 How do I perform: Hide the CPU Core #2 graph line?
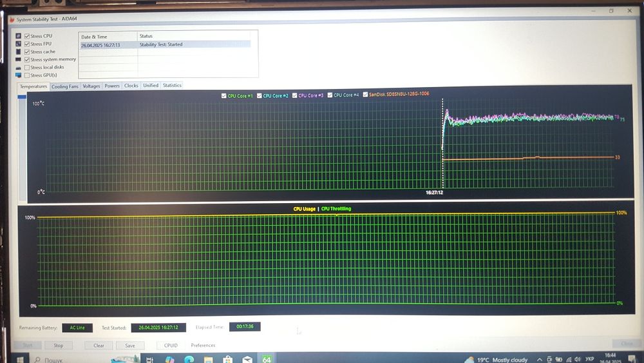tap(259, 96)
